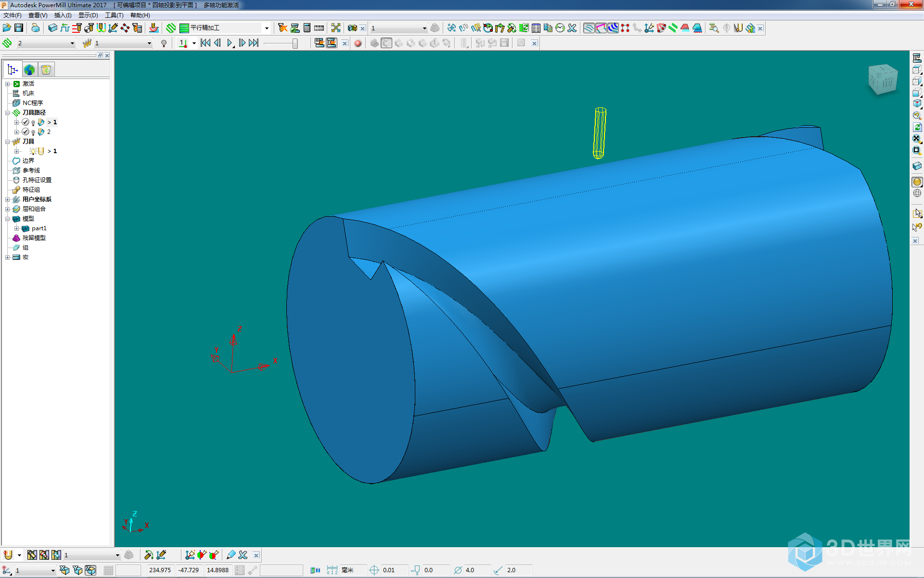Click the grid icon in status bar
Screen dimensions: 924x578
tap(108, 570)
